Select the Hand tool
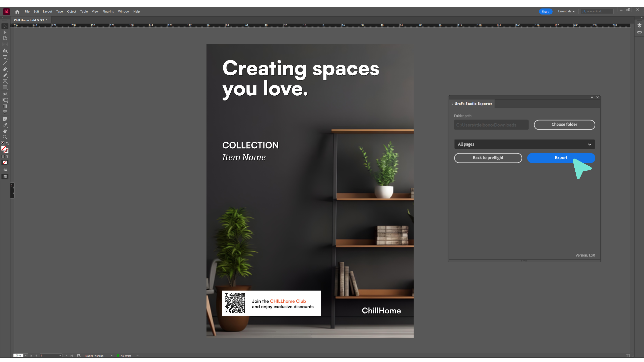644x362 pixels. (x=5, y=131)
